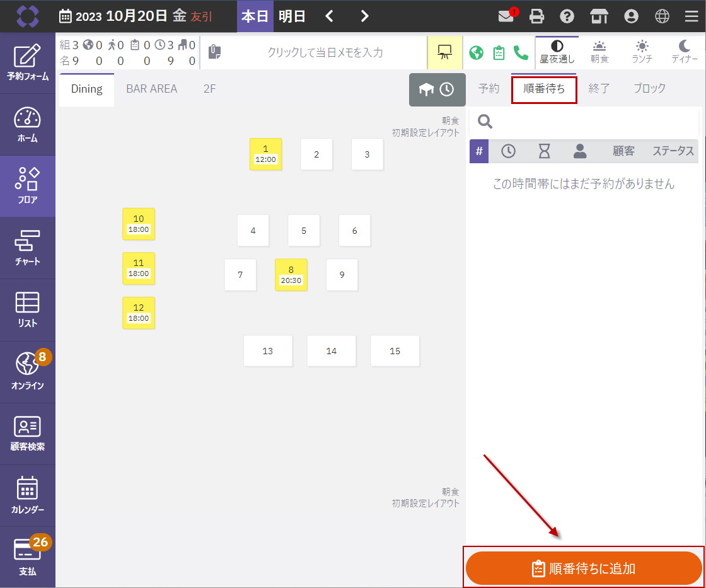Open the shop storefront icon
Image resolution: width=706 pixels, height=588 pixels.
pos(599,16)
